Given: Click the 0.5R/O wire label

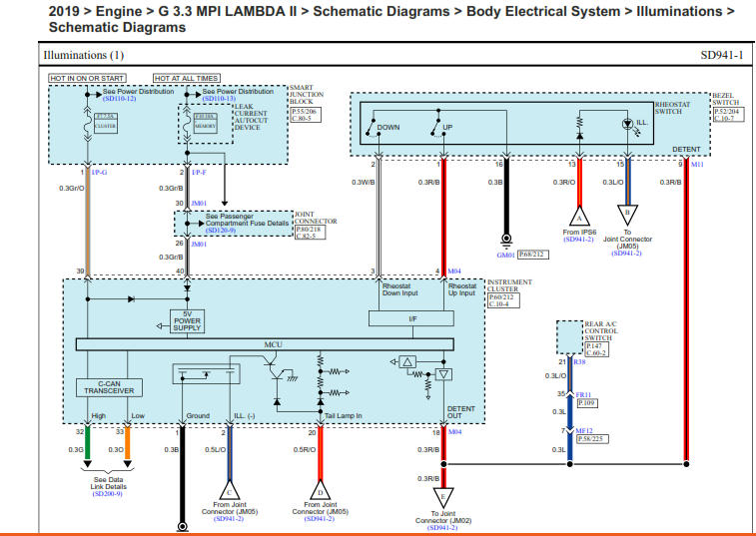Looking at the screenshot, I should (x=305, y=450).
